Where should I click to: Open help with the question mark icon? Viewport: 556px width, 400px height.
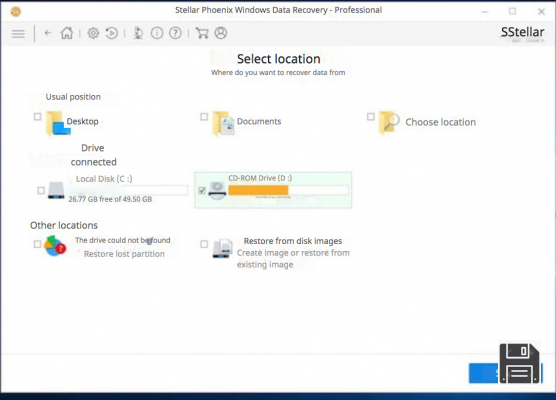pyautogui.click(x=175, y=33)
